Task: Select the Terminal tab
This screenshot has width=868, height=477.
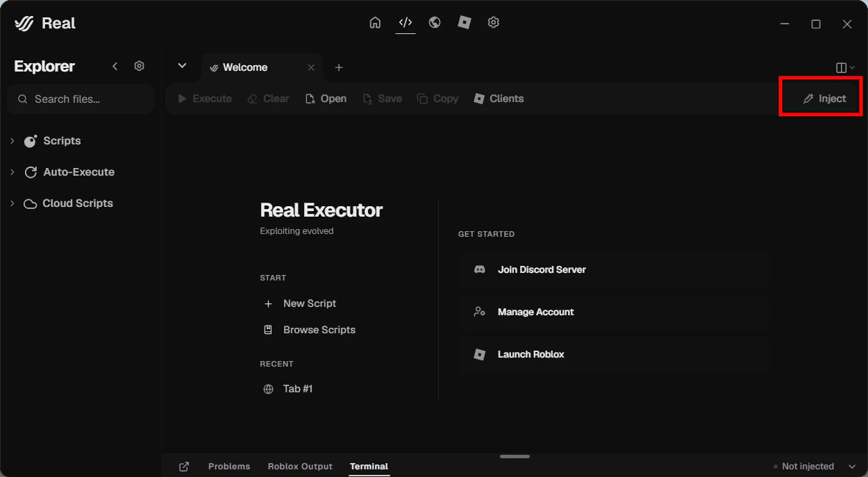Action: click(x=369, y=467)
